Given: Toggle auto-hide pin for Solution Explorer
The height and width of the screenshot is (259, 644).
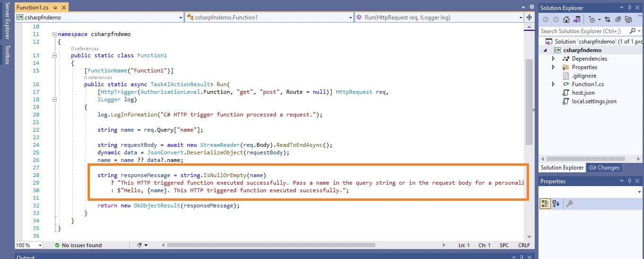Looking at the screenshot, I should (x=629, y=8).
